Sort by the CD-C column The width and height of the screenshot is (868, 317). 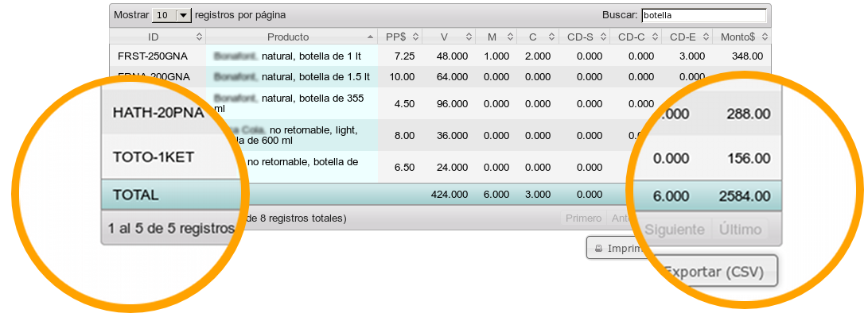(x=636, y=37)
